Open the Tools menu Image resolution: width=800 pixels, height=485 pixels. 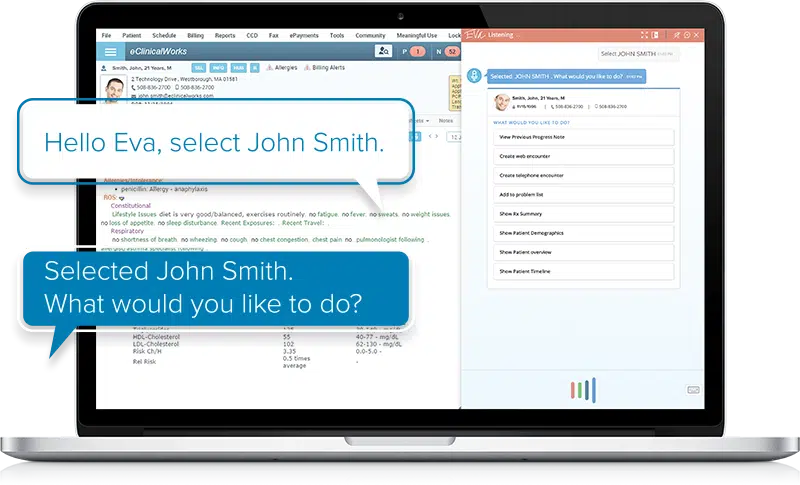coord(337,35)
